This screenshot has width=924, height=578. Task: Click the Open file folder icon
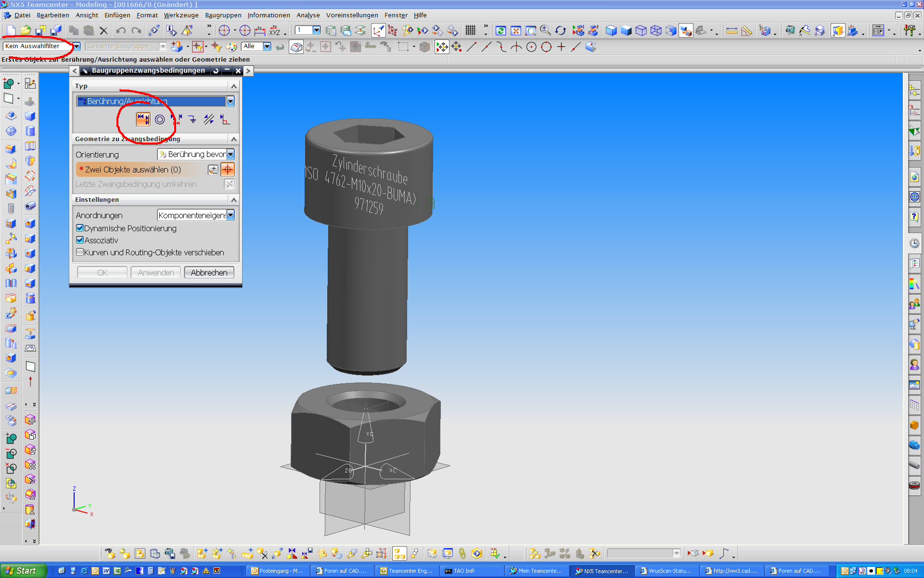pyautogui.click(x=26, y=31)
